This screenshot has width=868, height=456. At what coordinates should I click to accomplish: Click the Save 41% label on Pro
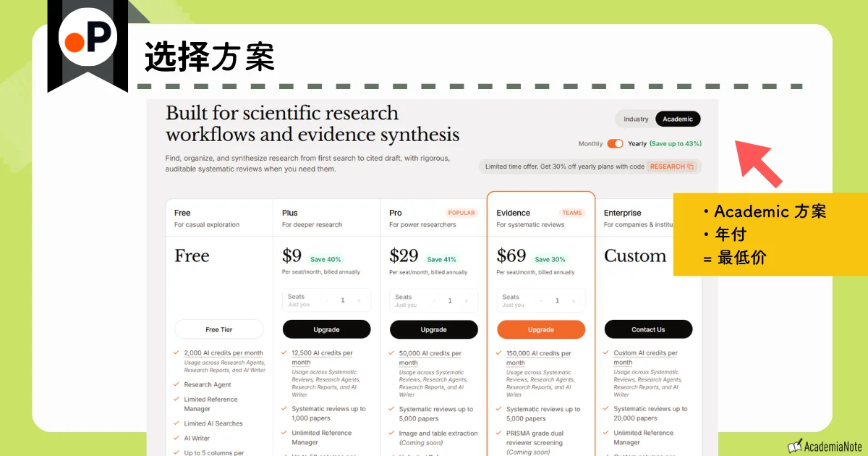pyautogui.click(x=441, y=259)
